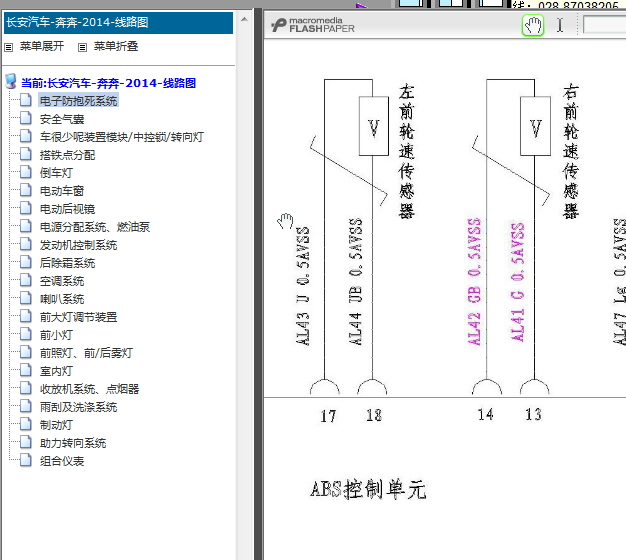
Task: Click document icon next to 助力转向系统
Action: tap(26, 441)
